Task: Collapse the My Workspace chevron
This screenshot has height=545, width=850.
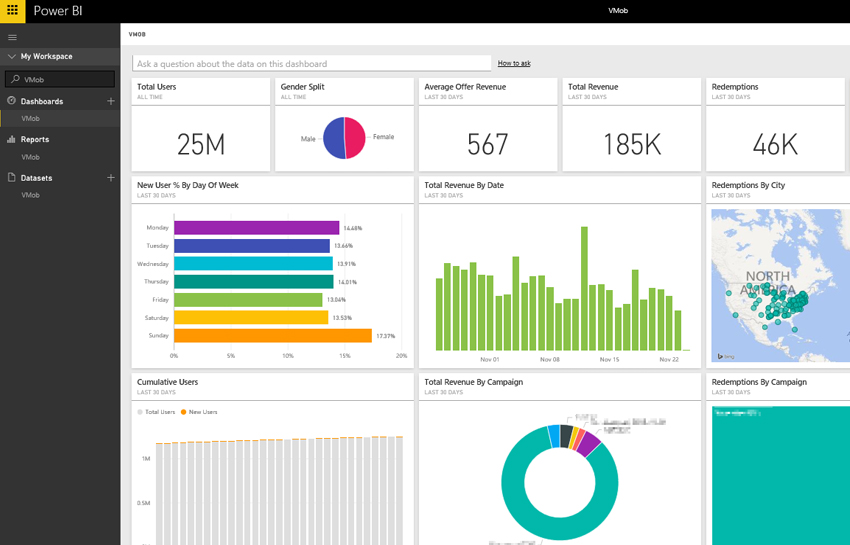Action: coord(12,56)
